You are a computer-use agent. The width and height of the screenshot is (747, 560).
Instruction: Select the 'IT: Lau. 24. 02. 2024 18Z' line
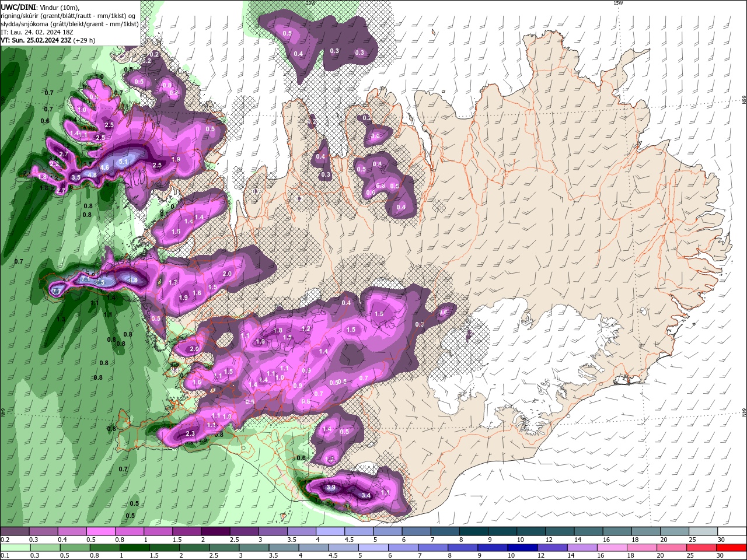click(x=37, y=32)
